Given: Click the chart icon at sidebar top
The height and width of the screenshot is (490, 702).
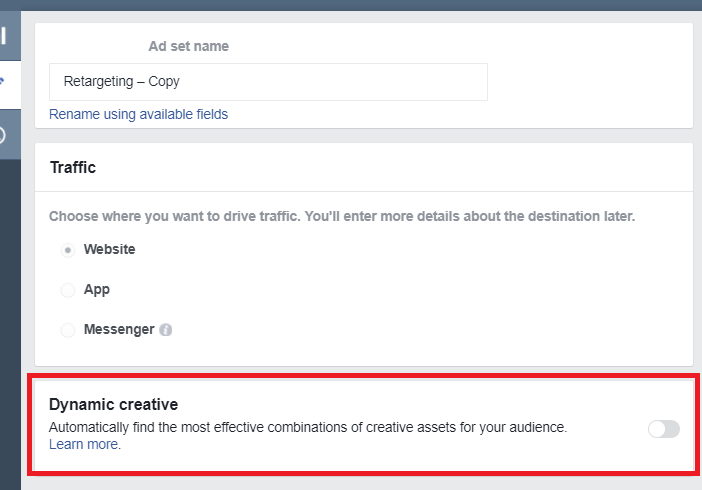Looking at the screenshot, I should click(x=3, y=38).
